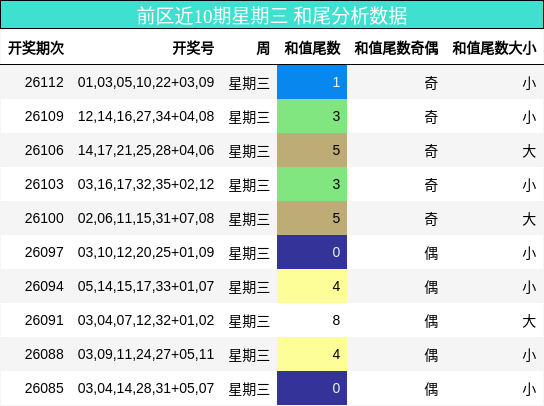Click draw numbers 03,10,12,20,25+01,09
544x406 pixels.
click(146, 253)
